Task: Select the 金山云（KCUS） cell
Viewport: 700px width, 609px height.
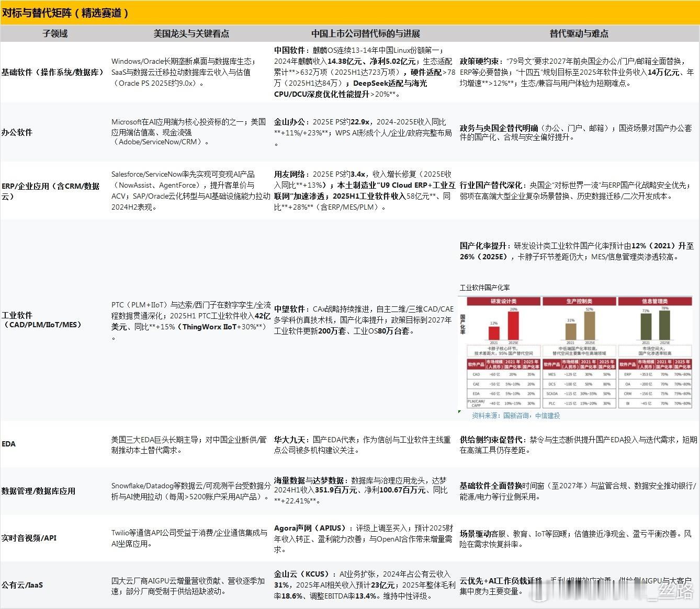Action: [365, 585]
